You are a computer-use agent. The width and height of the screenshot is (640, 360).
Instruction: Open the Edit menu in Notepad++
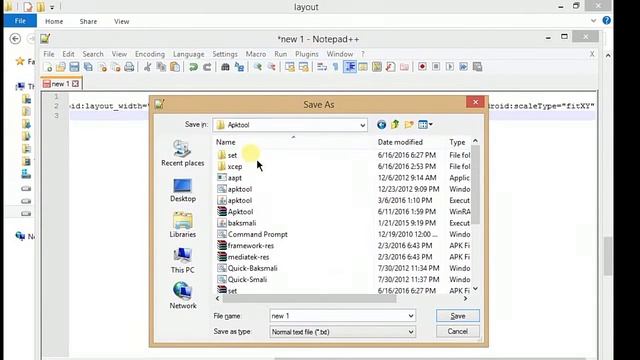(x=68, y=54)
